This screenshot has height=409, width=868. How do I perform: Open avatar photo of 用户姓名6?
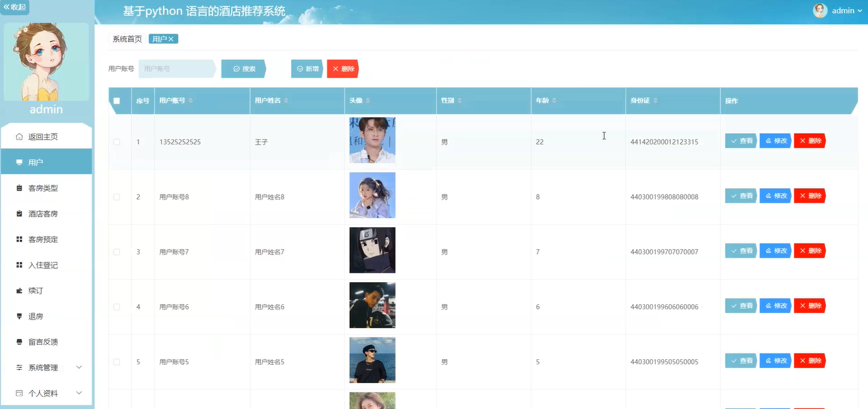[x=372, y=305]
